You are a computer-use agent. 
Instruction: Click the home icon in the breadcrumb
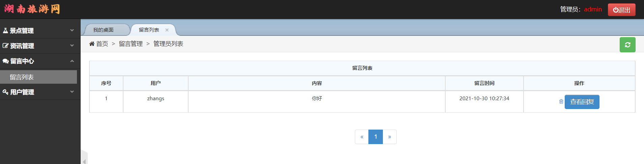pyautogui.click(x=92, y=44)
